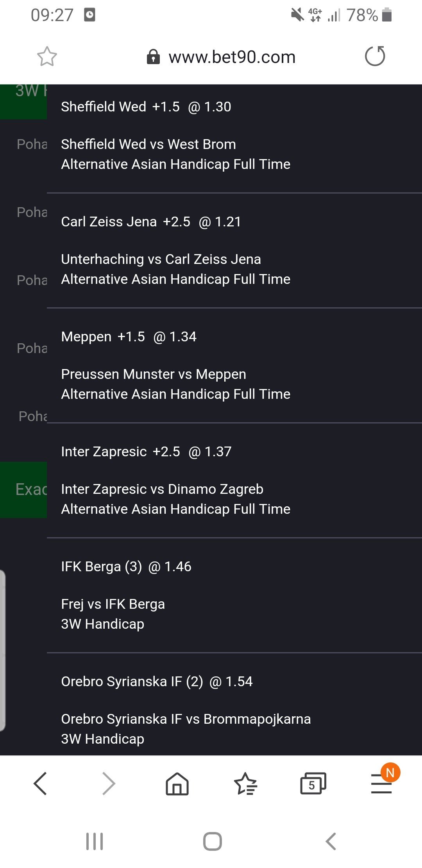Go to browser home page

[x=177, y=784]
